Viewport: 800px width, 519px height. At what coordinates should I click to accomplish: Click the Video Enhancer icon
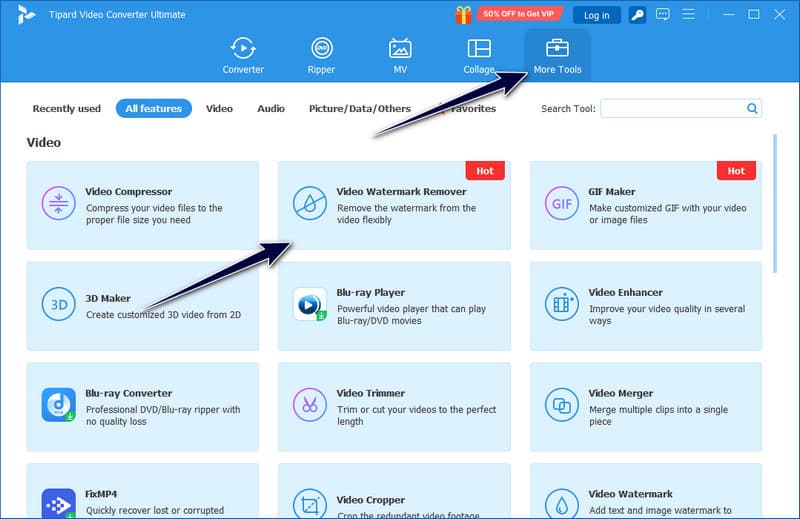561,304
